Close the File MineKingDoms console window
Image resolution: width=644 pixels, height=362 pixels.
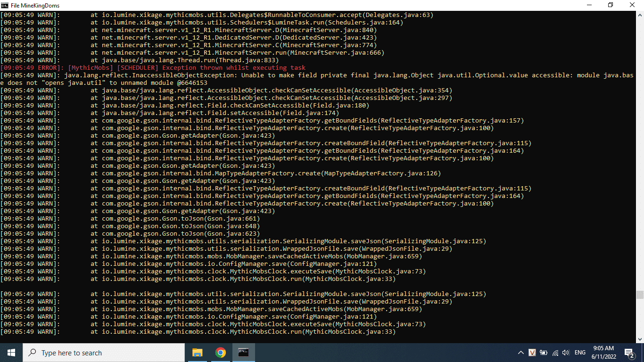pyautogui.click(x=633, y=5)
